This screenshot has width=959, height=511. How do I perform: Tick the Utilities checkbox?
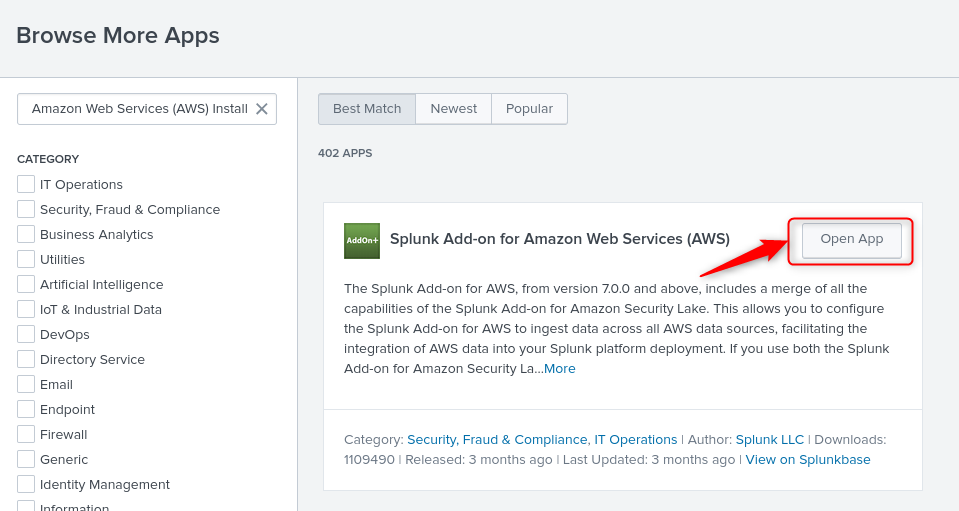[x=26, y=259]
